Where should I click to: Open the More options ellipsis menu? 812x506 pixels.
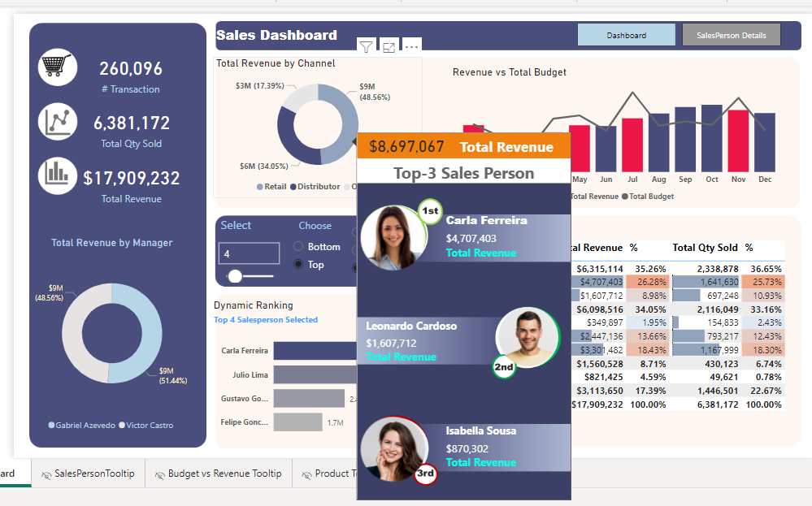[412, 47]
